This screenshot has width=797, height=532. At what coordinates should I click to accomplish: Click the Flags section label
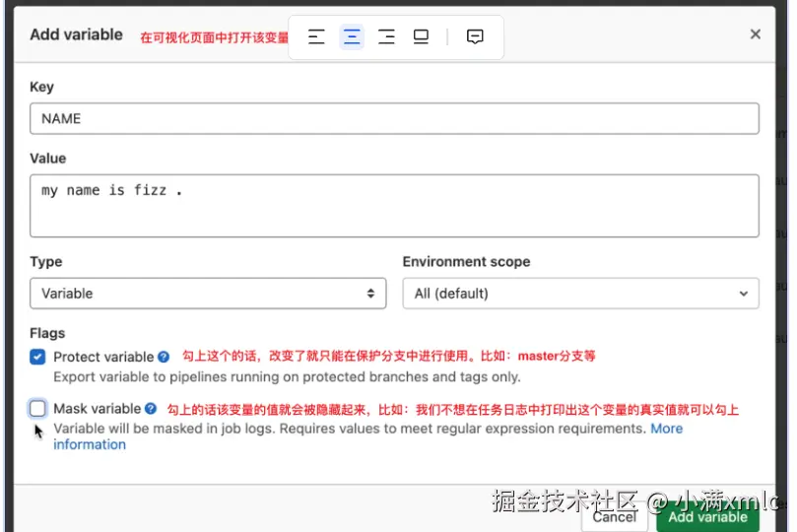pyautogui.click(x=47, y=333)
